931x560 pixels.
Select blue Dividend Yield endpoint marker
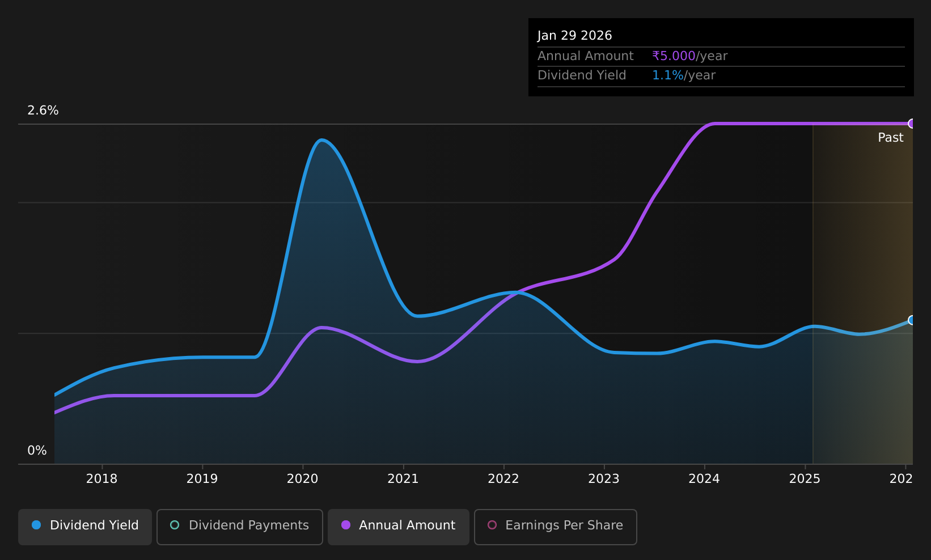click(912, 320)
